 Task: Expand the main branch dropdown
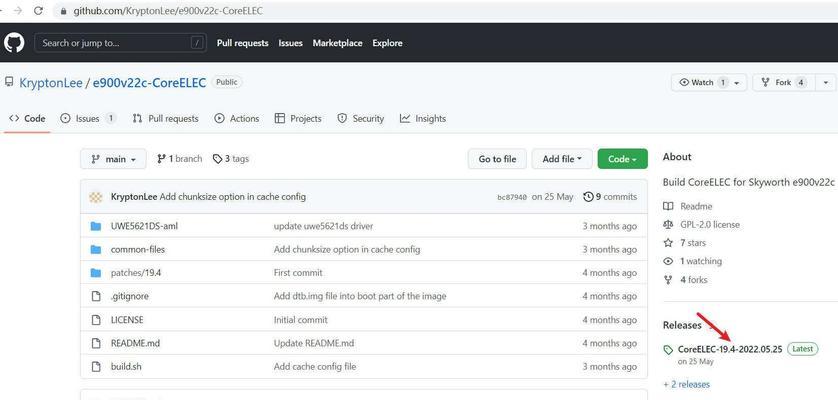tap(113, 159)
